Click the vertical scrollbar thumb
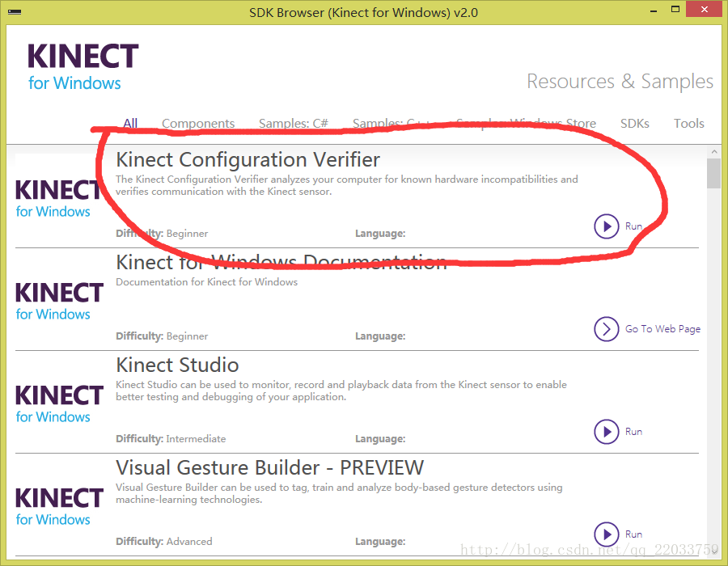Viewport: 728px width, 566px height. [x=713, y=174]
